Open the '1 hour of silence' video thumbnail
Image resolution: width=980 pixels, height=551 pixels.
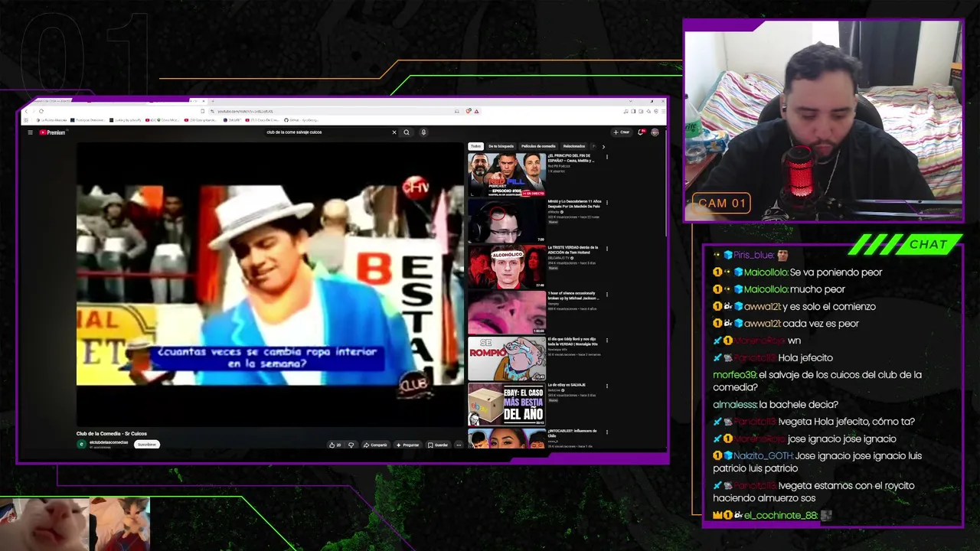point(507,312)
